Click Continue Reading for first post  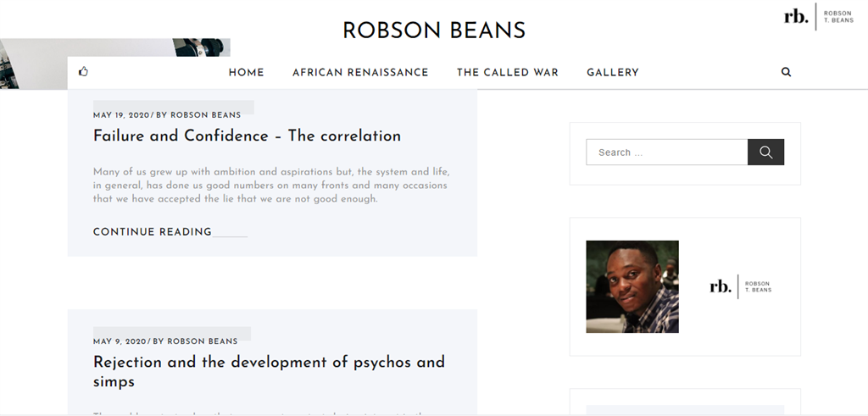tap(153, 232)
